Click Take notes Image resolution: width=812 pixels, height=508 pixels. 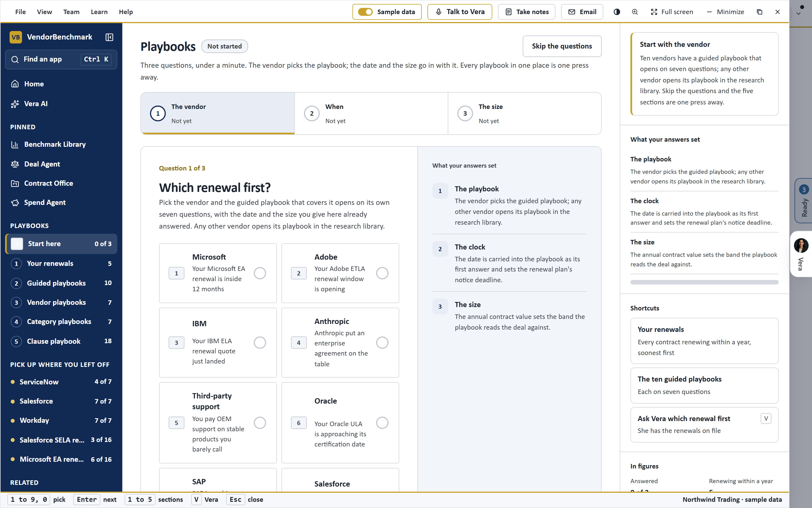527,12
